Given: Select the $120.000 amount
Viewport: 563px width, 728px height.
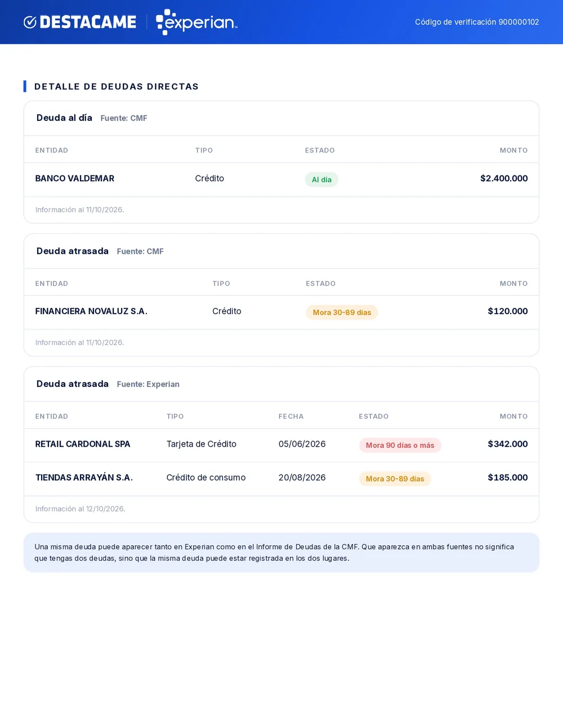Looking at the screenshot, I should (508, 311).
